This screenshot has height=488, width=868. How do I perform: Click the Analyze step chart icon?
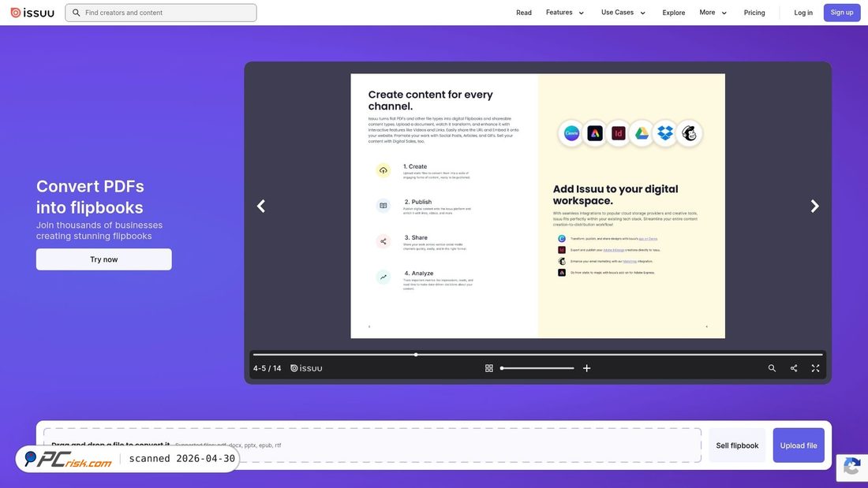(x=383, y=277)
